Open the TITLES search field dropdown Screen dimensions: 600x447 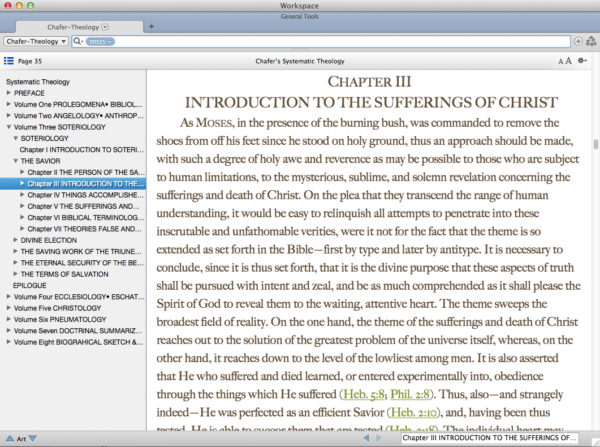point(100,41)
